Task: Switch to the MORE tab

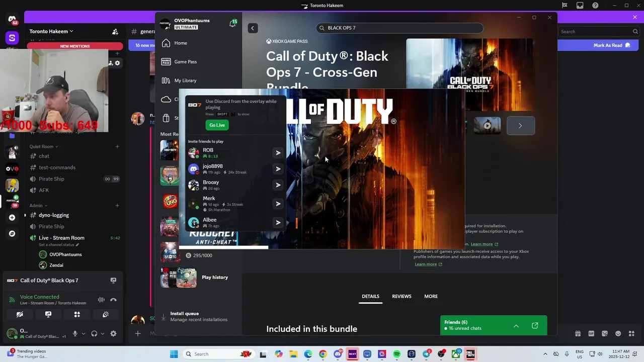Action: [x=431, y=297]
